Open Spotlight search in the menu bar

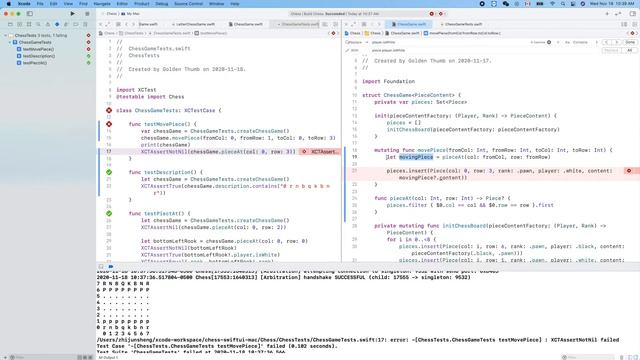coord(563,4)
